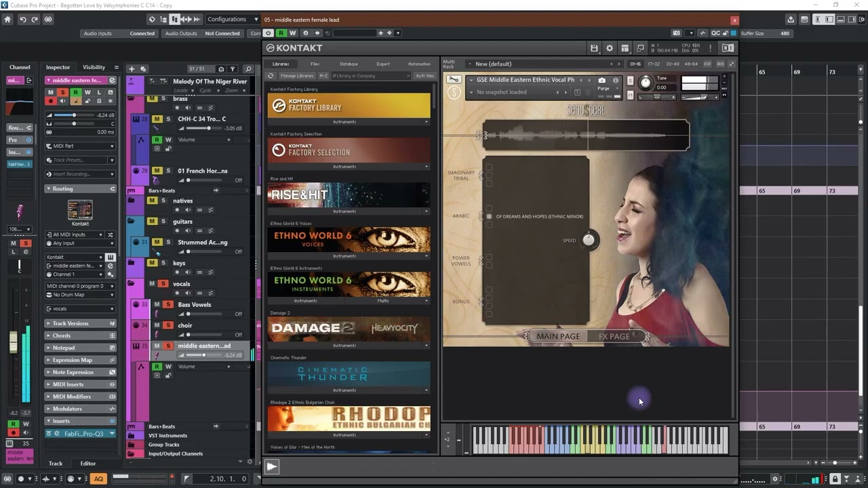Click the redo arrow in Cubase toolbar
This screenshot has width=868, height=488.
(x=35, y=20)
